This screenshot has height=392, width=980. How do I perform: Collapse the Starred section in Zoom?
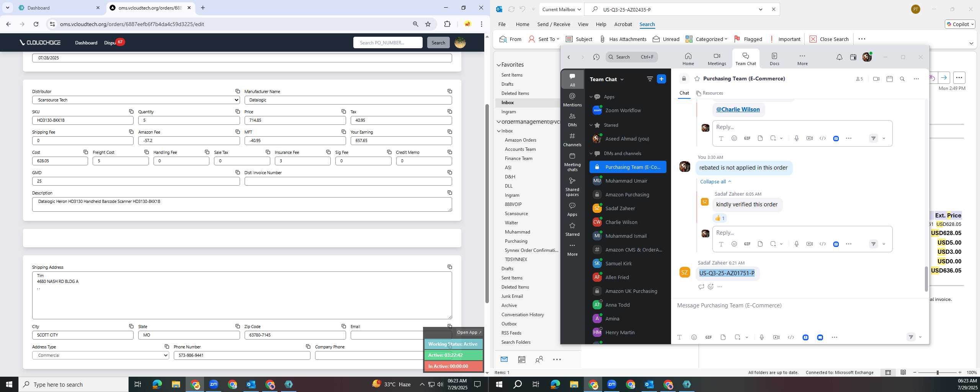pos(591,125)
